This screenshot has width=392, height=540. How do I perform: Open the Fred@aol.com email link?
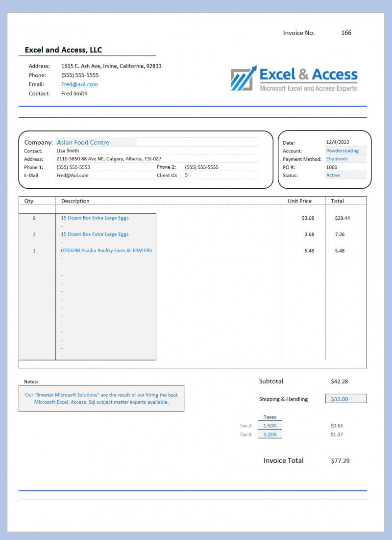point(79,84)
